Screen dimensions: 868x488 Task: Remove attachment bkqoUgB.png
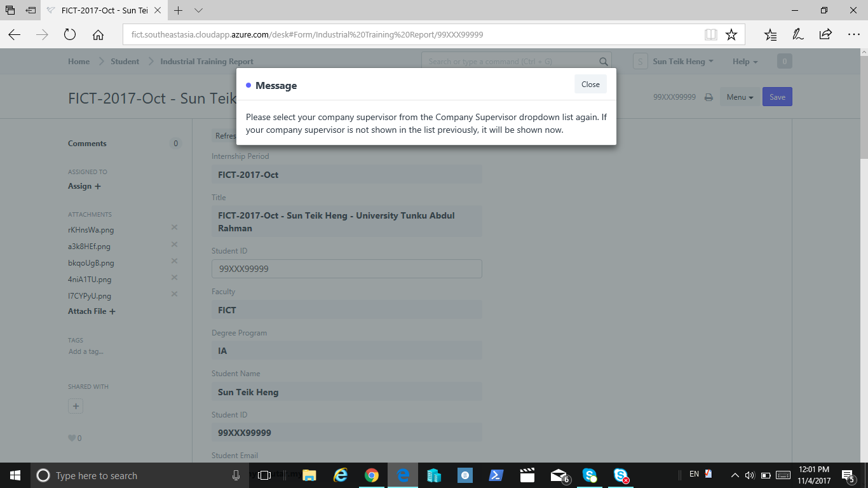coord(175,261)
